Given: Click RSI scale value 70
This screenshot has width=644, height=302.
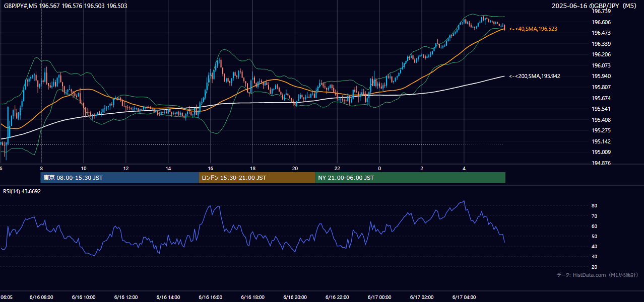Looking at the screenshot, I should tap(595, 216).
